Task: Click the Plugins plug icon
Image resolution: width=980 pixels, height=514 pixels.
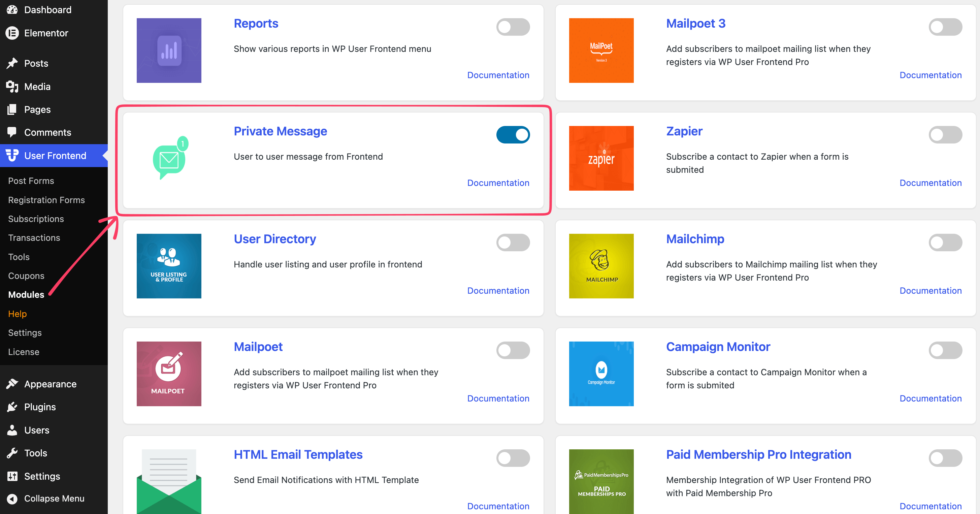Action: pos(12,407)
